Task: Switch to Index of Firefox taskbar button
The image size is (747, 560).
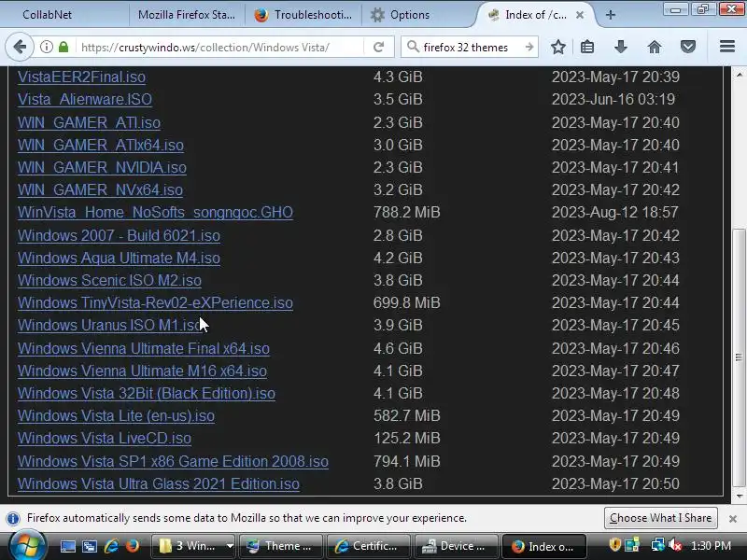Action: coord(544,546)
